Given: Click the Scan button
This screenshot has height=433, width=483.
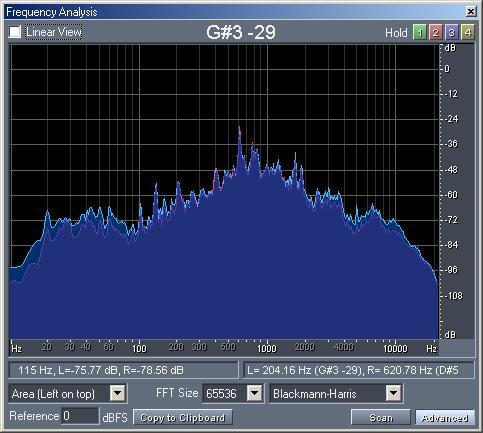Looking at the screenshot, I should tap(381, 417).
